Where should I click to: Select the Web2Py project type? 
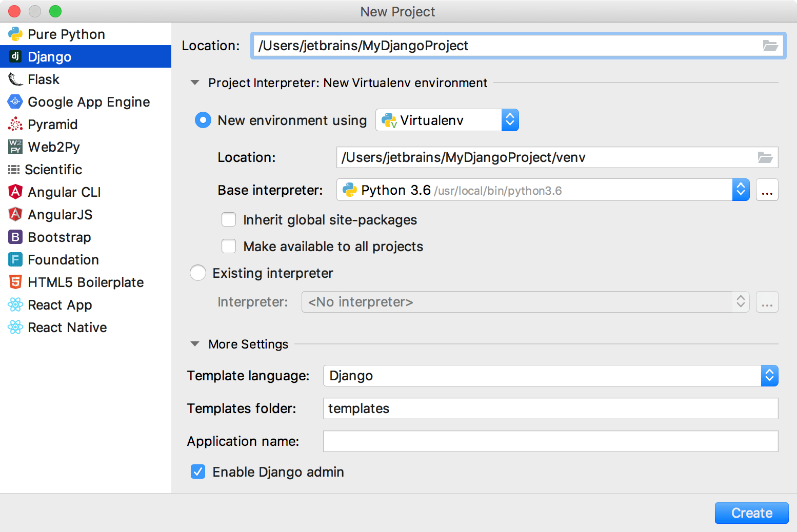(54, 147)
